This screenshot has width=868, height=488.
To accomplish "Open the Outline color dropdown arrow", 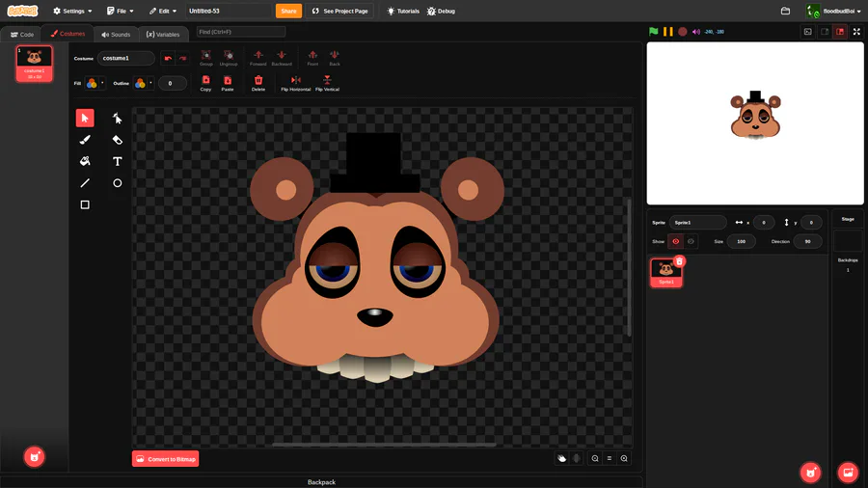I will coord(150,83).
